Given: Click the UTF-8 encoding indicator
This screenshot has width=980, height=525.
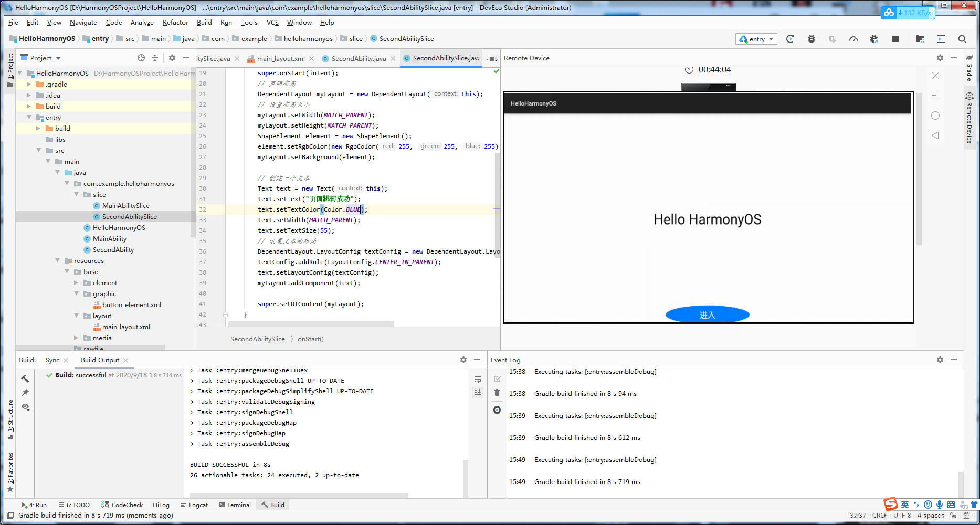Looking at the screenshot, I should click(x=902, y=516).
